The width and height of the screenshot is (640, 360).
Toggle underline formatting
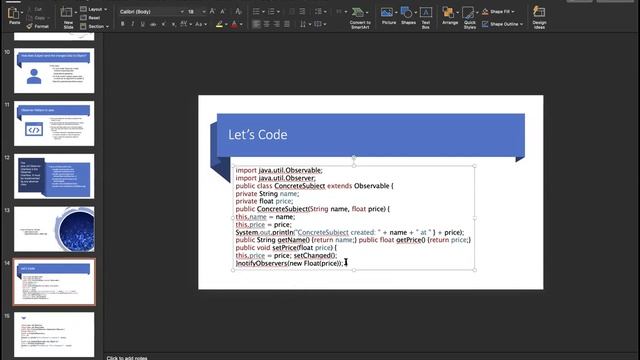click(142, 24)
